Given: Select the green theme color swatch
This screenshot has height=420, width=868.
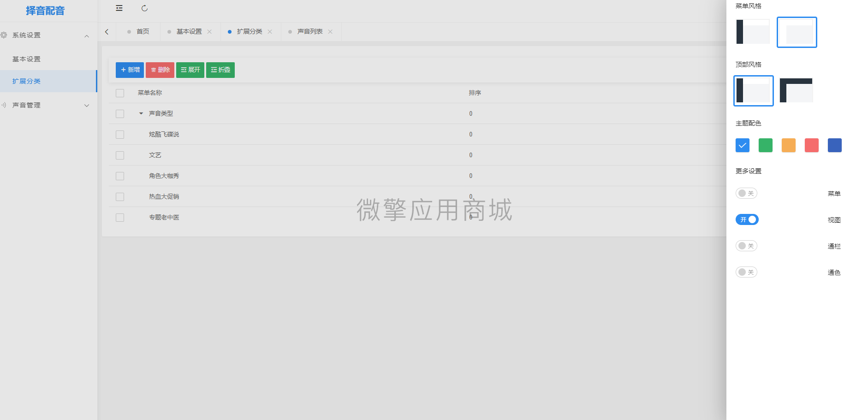Looking at the screenshot, I should (765, 145).
